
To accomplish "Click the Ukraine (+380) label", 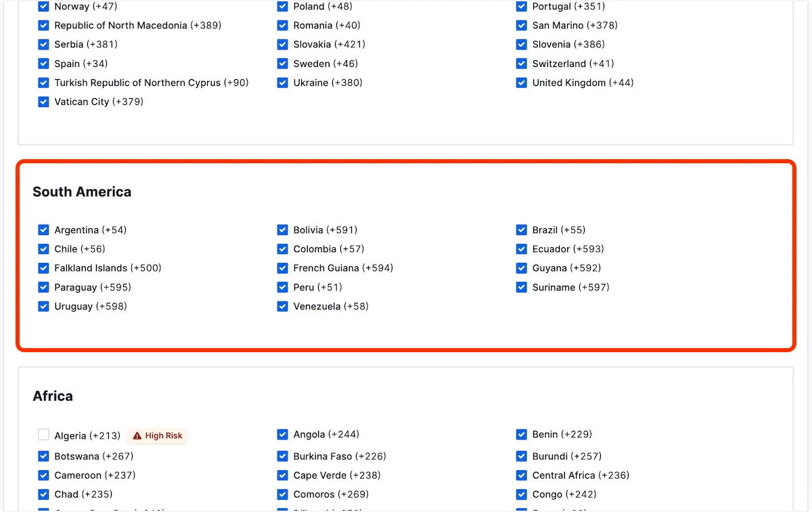I will [328, 83].
